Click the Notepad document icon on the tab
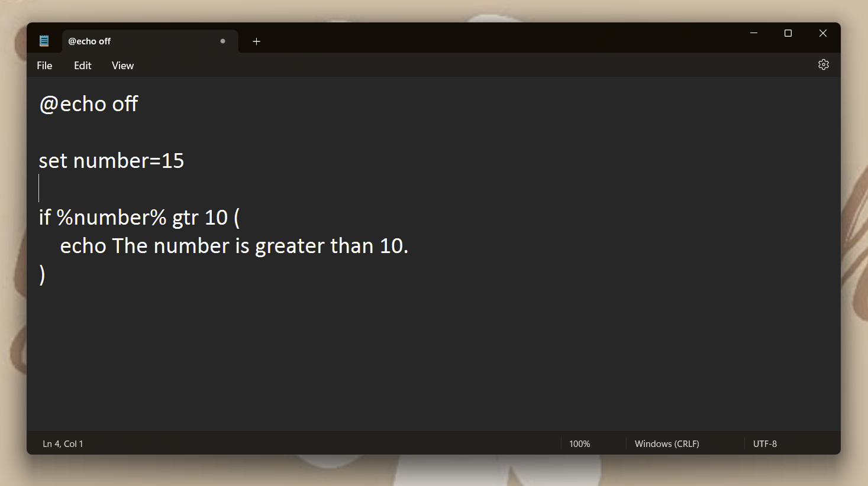 [x=44, y=40]
